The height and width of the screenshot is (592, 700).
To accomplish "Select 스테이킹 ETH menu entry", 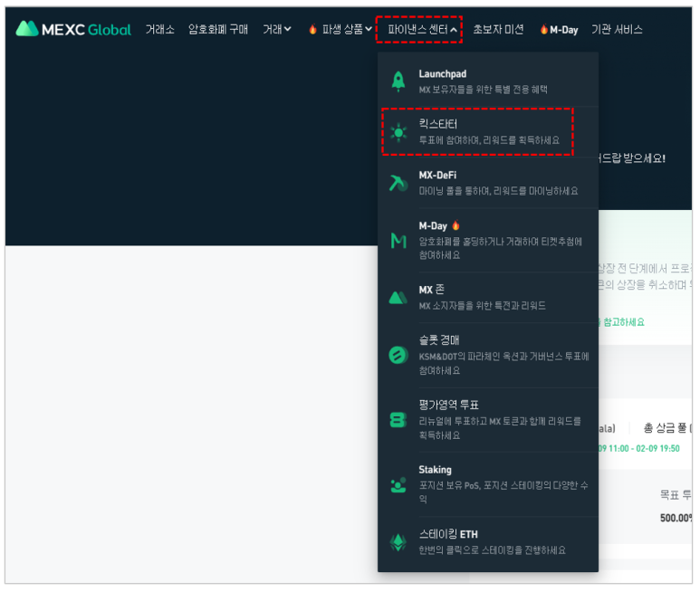I will 488,542.
